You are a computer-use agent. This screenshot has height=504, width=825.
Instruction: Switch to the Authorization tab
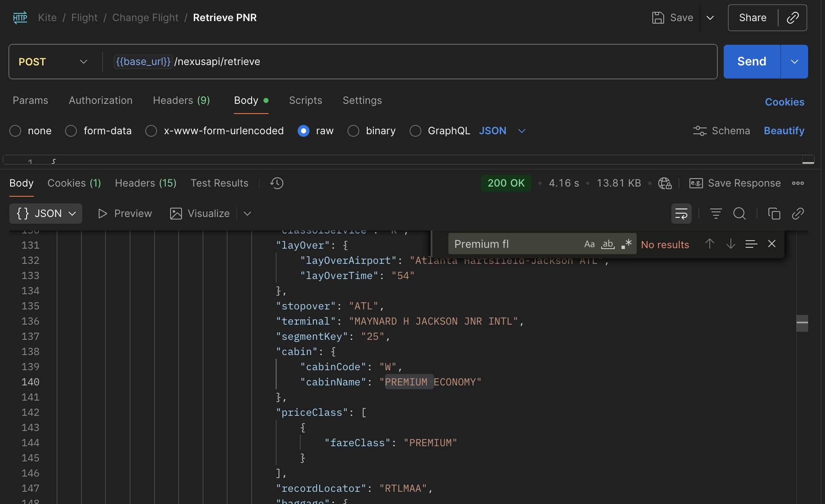(100, 100)
